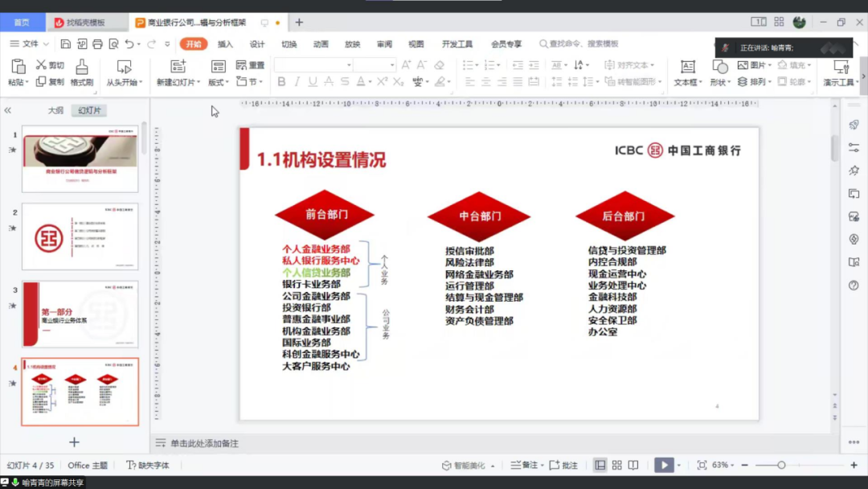Switch to the 大纲 outline tab
This screenshot has height=489, width=868.
(x=55, y=111)
